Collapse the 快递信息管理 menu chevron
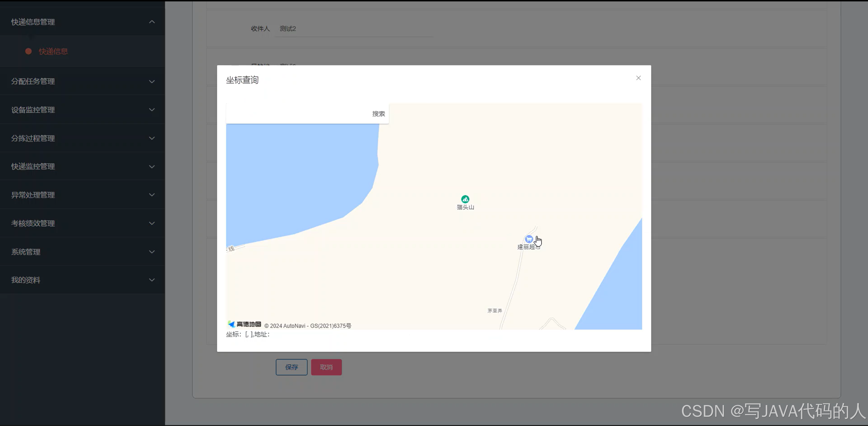This screenshot has width=868, height=426. (152, 22)
